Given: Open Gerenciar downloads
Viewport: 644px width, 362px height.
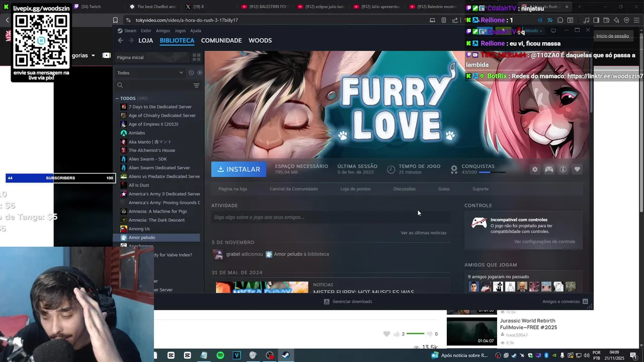Looking at the screenshot, I should point(348,302).
